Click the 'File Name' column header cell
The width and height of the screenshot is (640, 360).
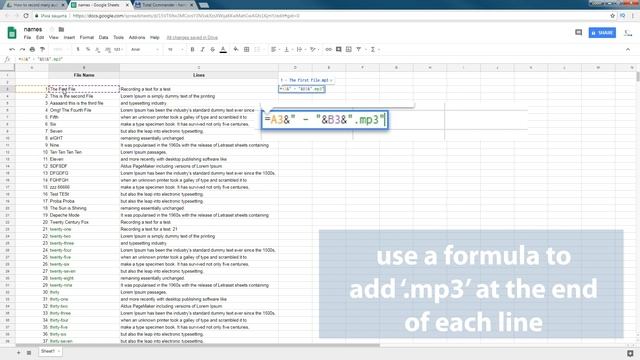click(x=84, y=75)
